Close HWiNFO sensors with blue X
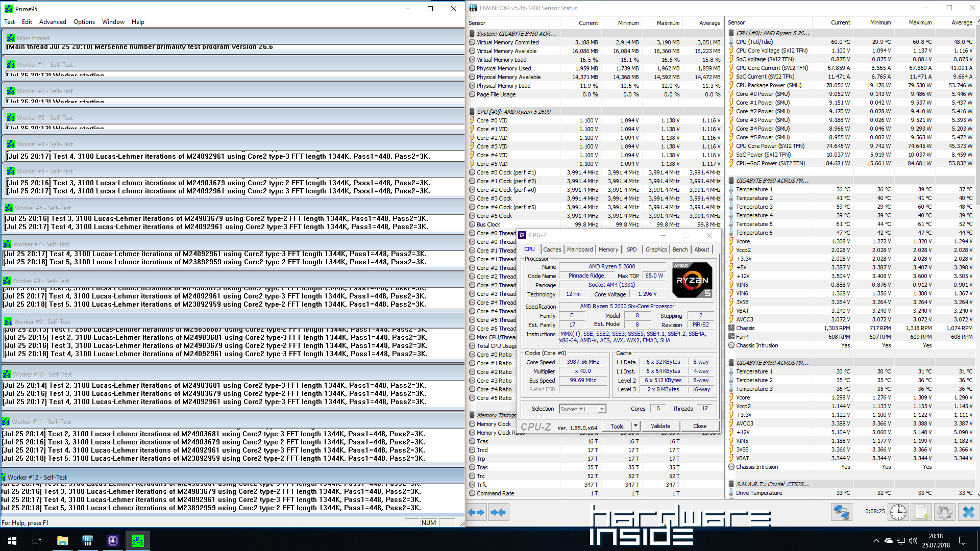The width and height of the screenshot is (980, 551). pos(968,512)
